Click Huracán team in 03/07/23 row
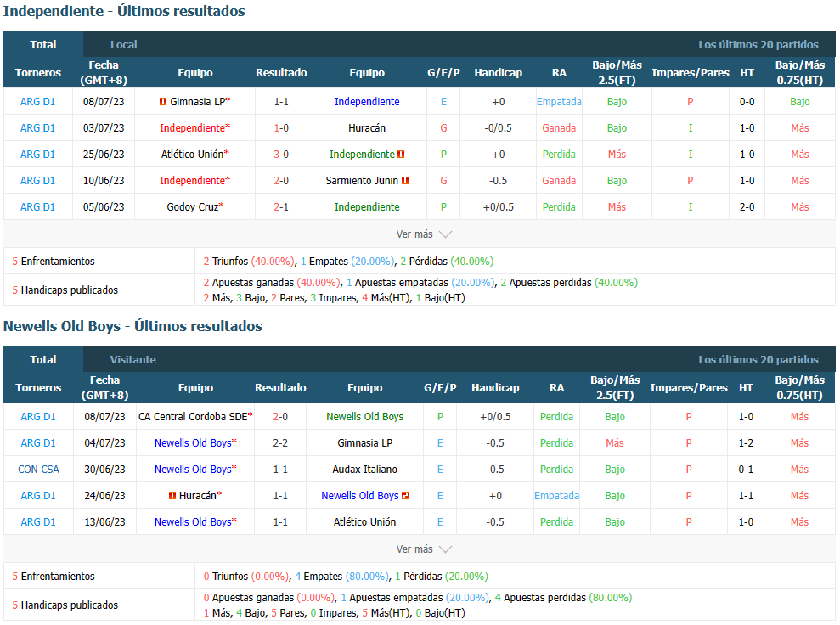The image size is (840, 625). click(367, 128)
